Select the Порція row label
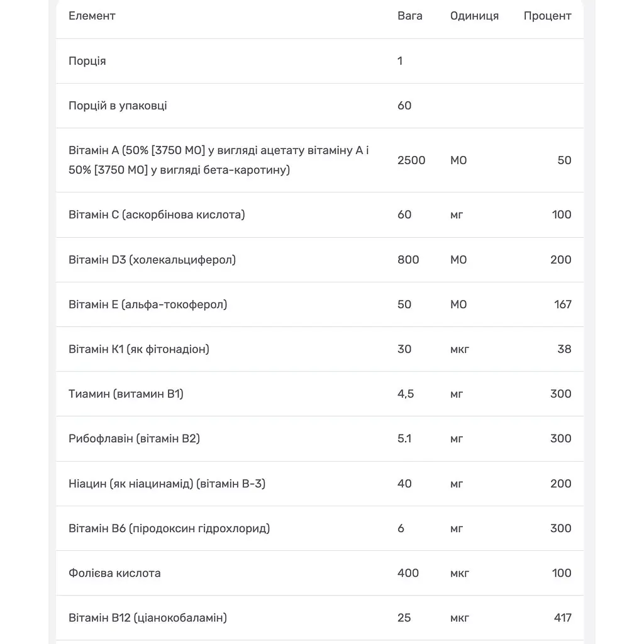The image size is (644, 644). 87,61
